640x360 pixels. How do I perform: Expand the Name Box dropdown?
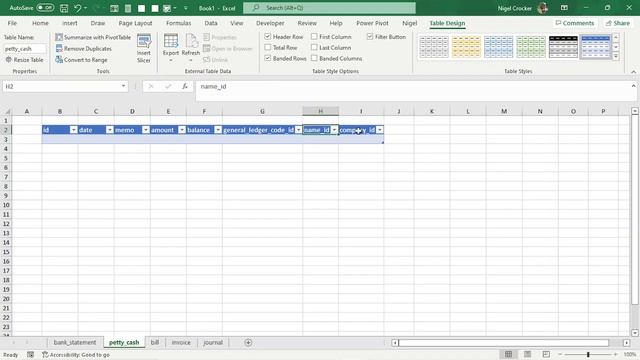click(x=123, y=86)
